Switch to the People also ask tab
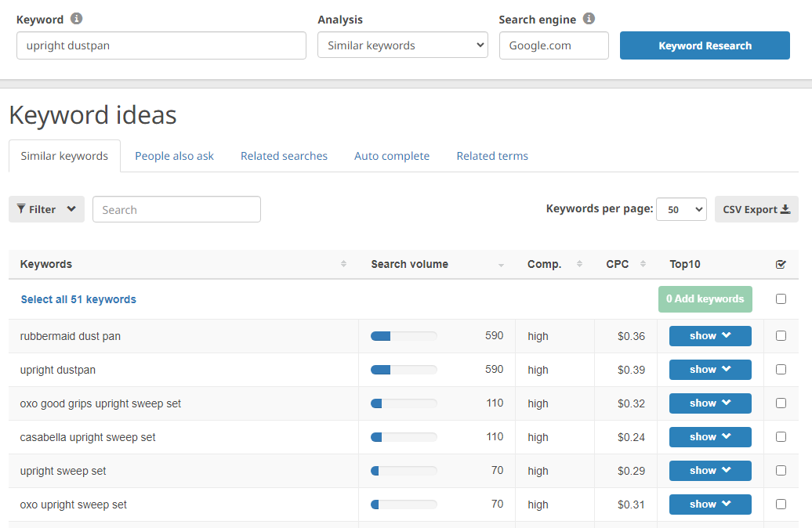This screenshot has height=528, width=812. pos(174,156)
